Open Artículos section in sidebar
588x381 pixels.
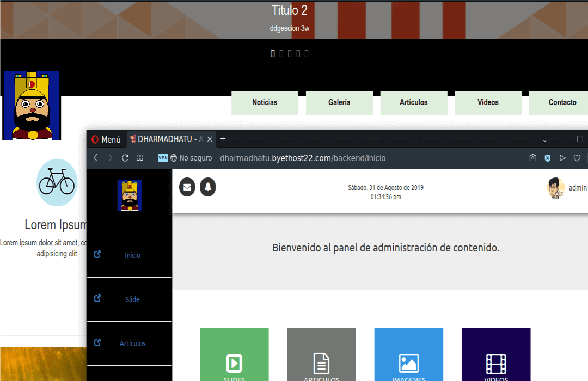tap(132, 343)
